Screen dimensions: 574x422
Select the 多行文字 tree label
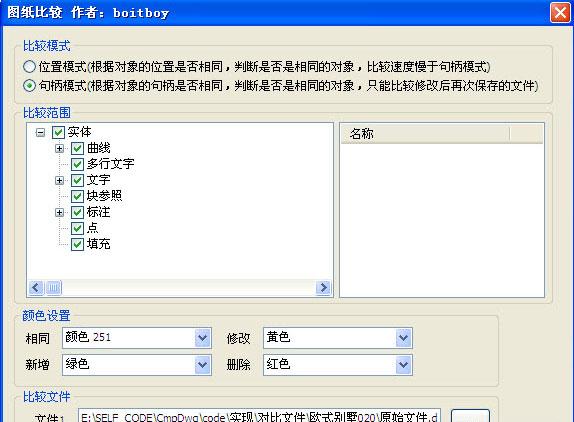pyautogui.click(x=111, y=164)
